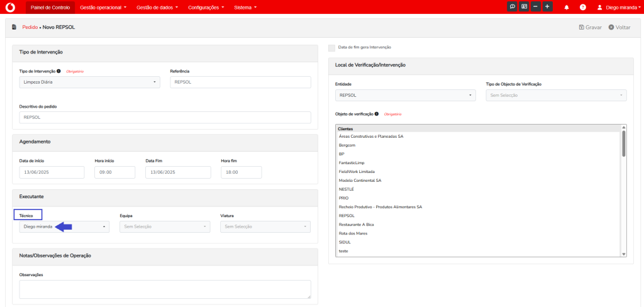This screenshot has height=307, width=644.
Task: Select Recheio Produtivo - Produtos Alimentares SA
Action: click(380, 207)
